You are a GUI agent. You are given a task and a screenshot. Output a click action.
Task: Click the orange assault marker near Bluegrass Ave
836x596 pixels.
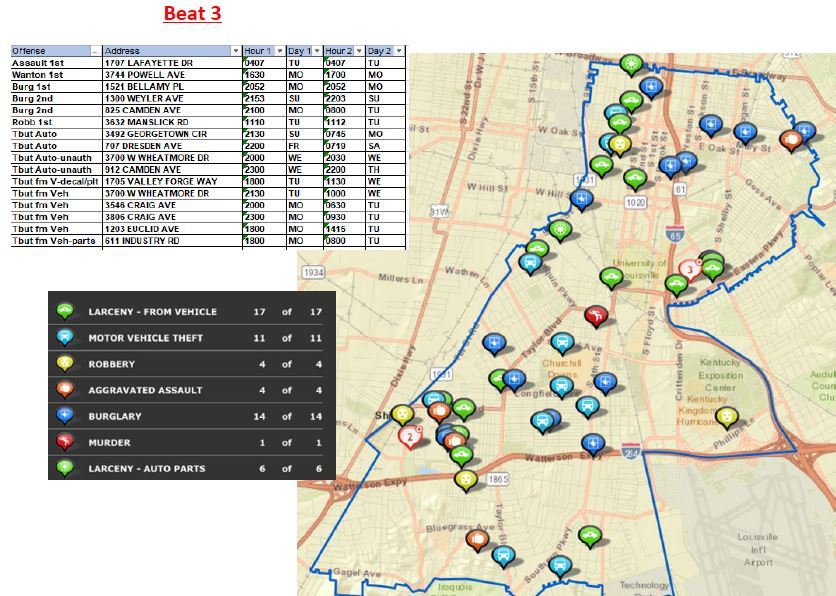coord(478,540)
